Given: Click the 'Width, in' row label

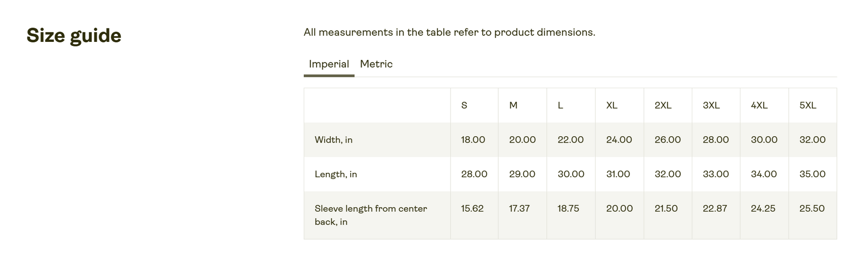Looking at the screenshot, I should (x=333, y=140).
